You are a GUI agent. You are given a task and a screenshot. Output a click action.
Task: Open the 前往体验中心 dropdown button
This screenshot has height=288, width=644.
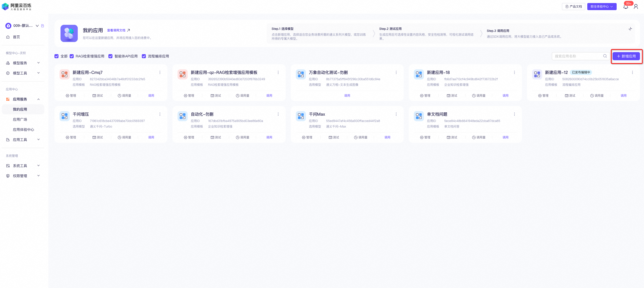602,7
